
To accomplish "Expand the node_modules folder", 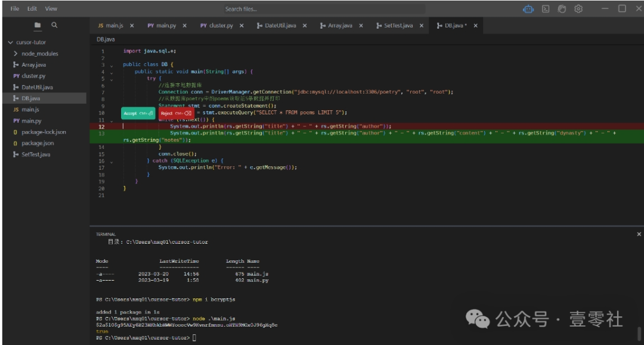I will pyautogui.click(x=16, y=54).
